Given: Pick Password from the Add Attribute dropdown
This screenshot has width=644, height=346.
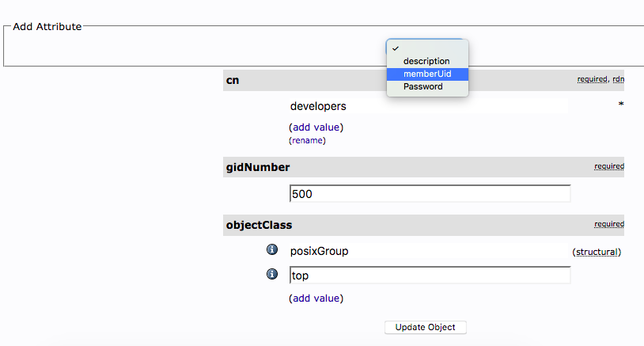Looking at the screenshot, I should 423,86.
